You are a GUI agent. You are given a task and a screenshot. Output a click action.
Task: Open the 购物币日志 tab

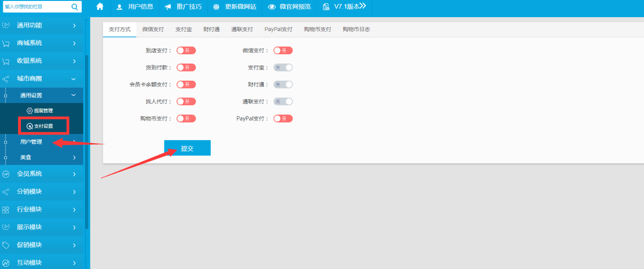[x=356, y=29]
